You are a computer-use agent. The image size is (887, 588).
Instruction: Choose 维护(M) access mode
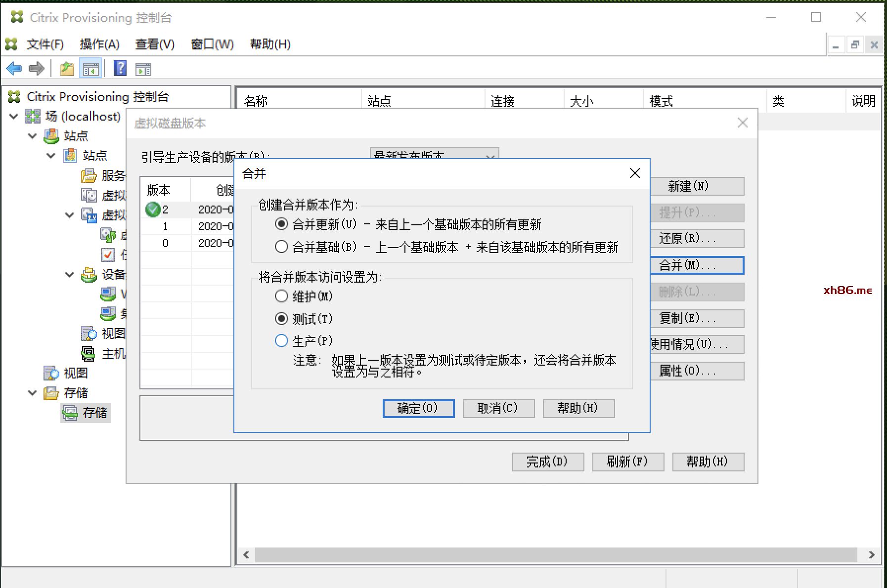(x=281, y=296)
